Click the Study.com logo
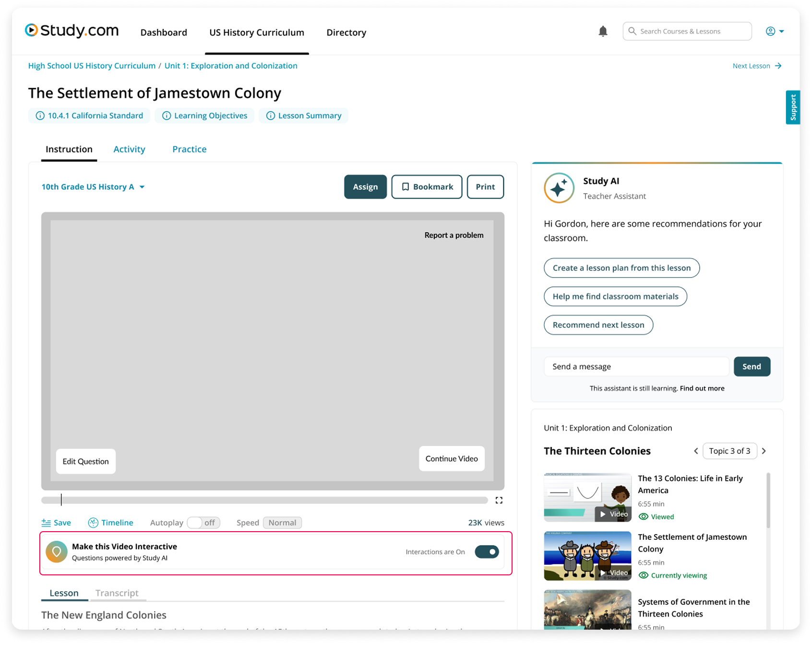Viewport: 812px width, 645px height. 72,31
